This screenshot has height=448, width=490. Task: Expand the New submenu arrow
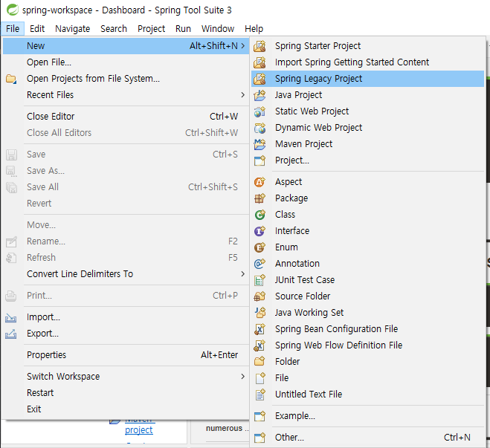pos(243,46)
